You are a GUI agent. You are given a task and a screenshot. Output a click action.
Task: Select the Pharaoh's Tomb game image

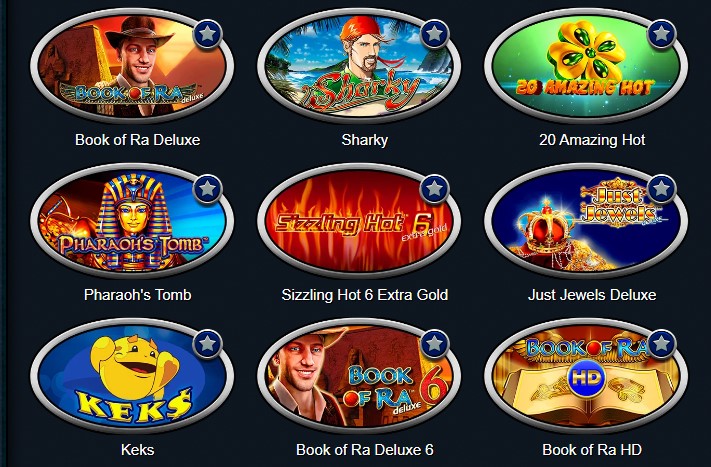click(132, 221)
